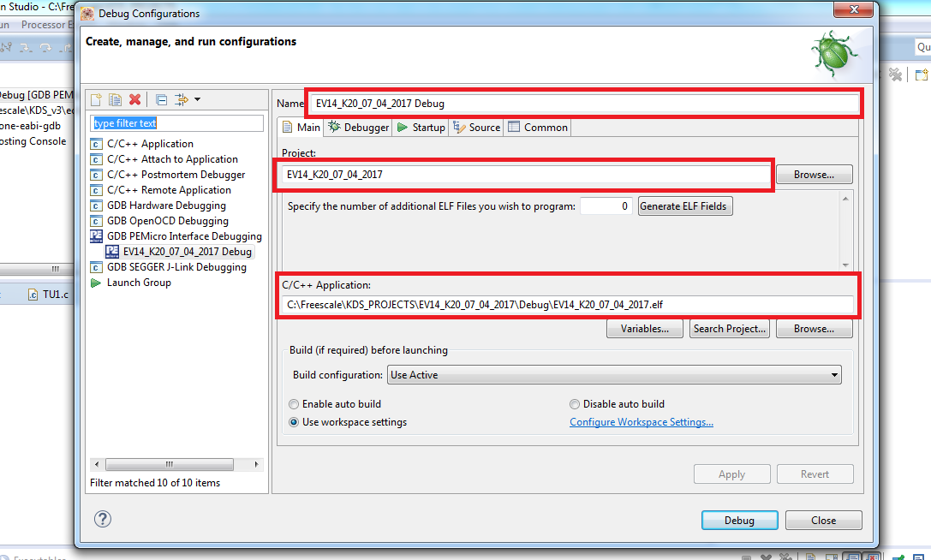Open the Build configuration dropdown
This screenshot has height=560, width=931.
614,375
